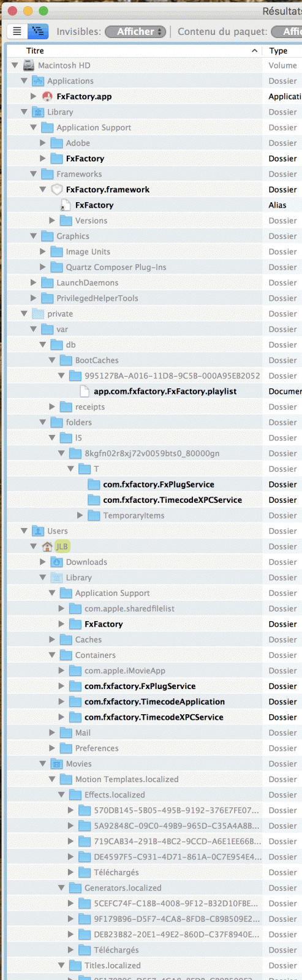The height and width of the screenshot is (980, 302).
Task: Click the app.com.fxfactory.FxFactory.playlist document icon
Action: pyautogui.click(x=85, y=391)
